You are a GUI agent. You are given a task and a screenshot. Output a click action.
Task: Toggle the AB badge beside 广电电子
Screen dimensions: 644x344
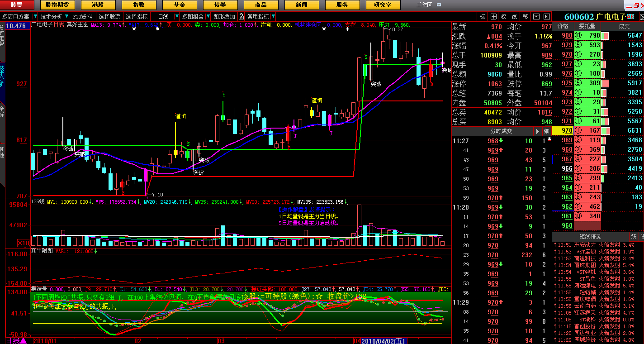(x=631, y=17)
